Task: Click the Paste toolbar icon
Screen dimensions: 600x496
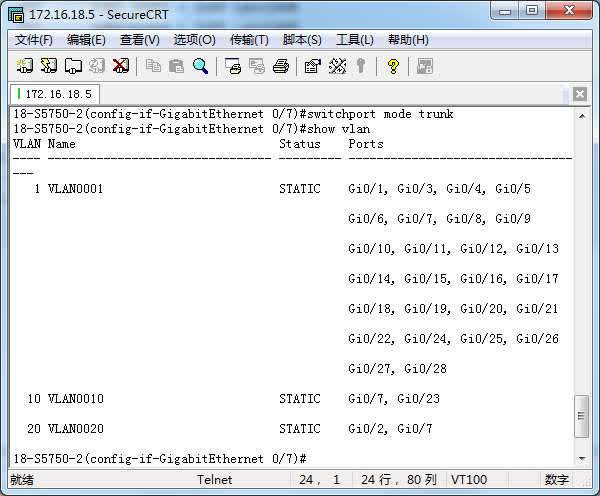Action: coord(177,66)
